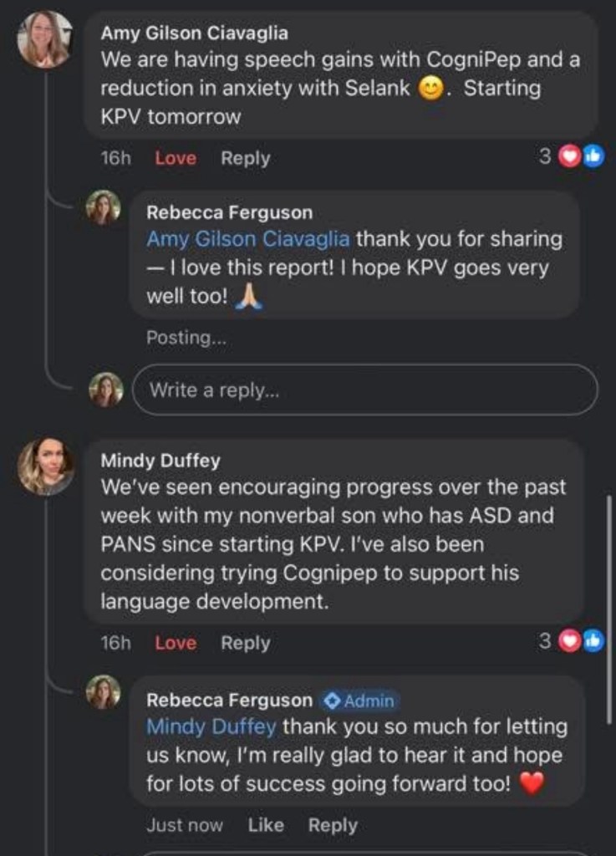
Task: Open the 16h timestamp on Mindy's comment
Action: tap(115, 643)
